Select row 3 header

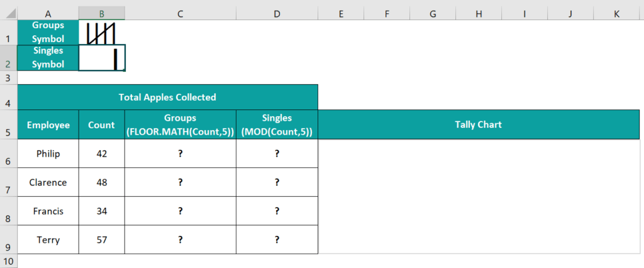coord(9,77)
